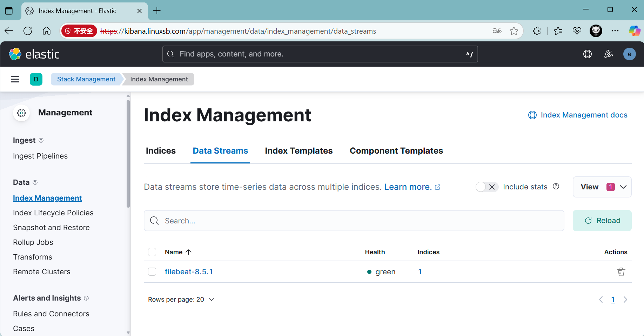Screen dimensions: 644x336
Task: Open the Elastic help menu icon
Action: (587, 54)
